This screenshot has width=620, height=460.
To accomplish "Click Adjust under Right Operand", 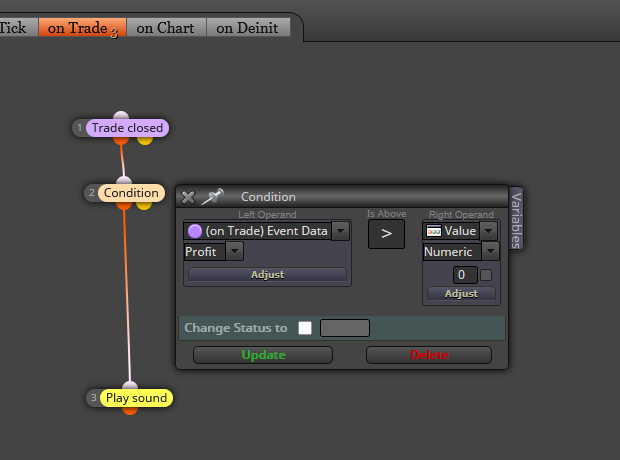I will click(461, 293).
